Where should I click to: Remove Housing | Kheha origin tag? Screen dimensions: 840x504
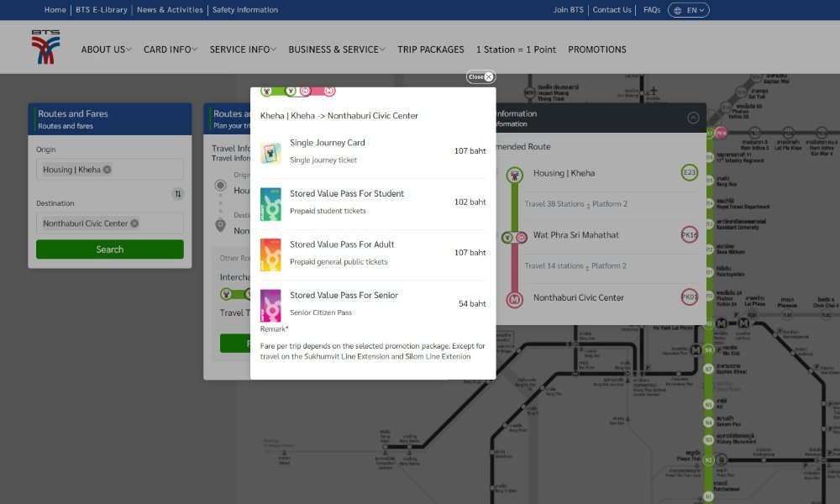click(108, 169)
